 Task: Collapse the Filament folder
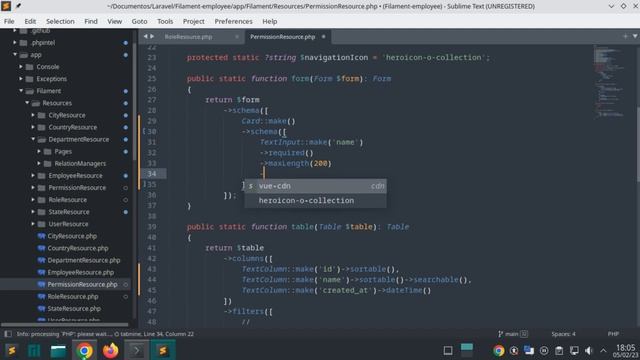[21, 91]
